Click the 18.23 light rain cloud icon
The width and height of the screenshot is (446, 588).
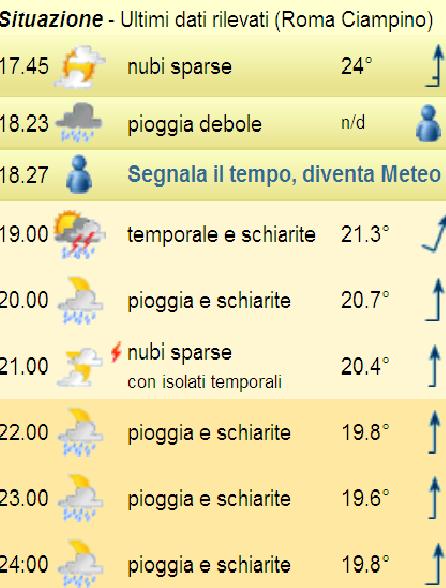pyautogui.click(x=79, y=122)
